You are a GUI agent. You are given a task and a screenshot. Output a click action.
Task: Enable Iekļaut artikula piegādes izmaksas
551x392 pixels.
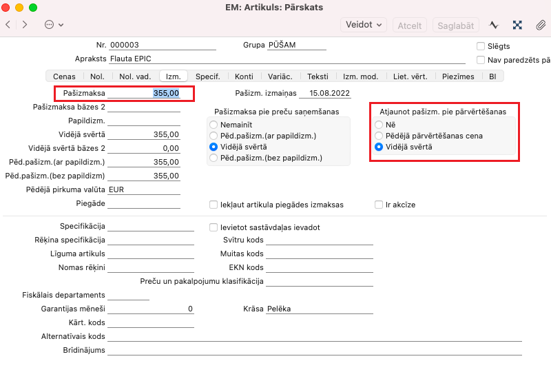[214, 205]
